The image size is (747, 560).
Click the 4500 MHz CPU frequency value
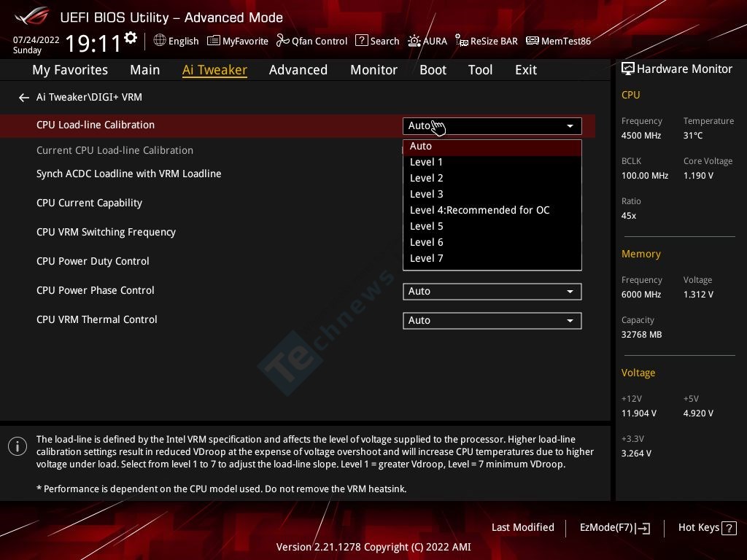pyautogui.click(x=640, y=136)
